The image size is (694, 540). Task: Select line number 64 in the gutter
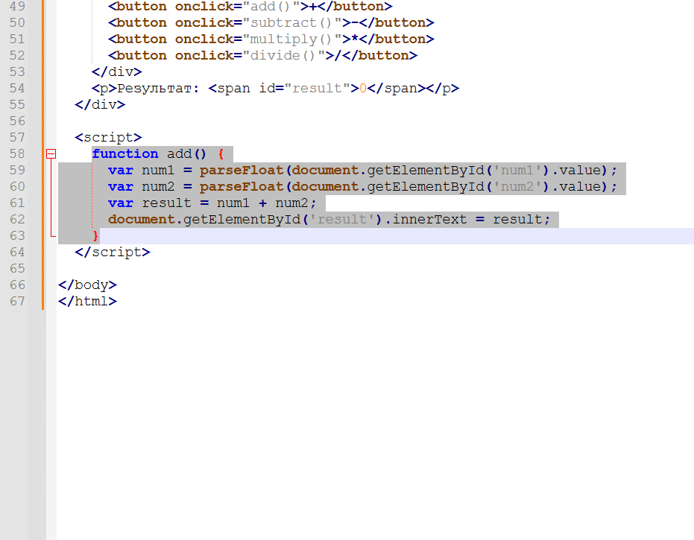coord(16,252)
